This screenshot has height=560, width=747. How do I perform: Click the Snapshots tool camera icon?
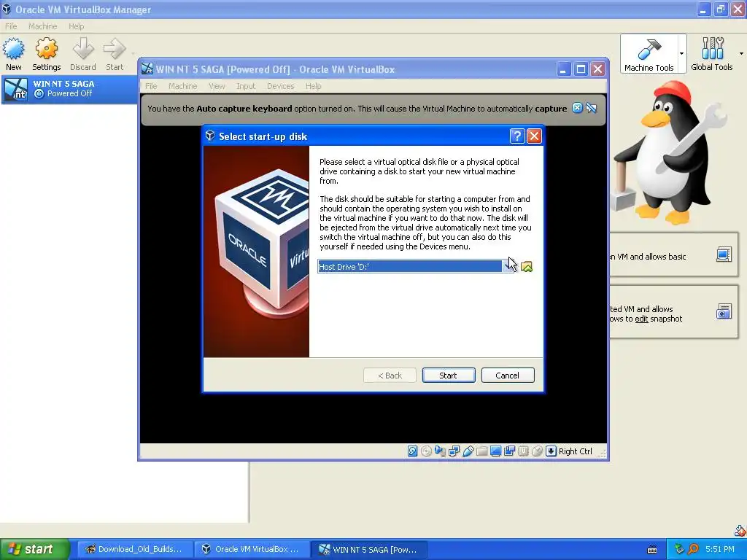tap(724, 311)
